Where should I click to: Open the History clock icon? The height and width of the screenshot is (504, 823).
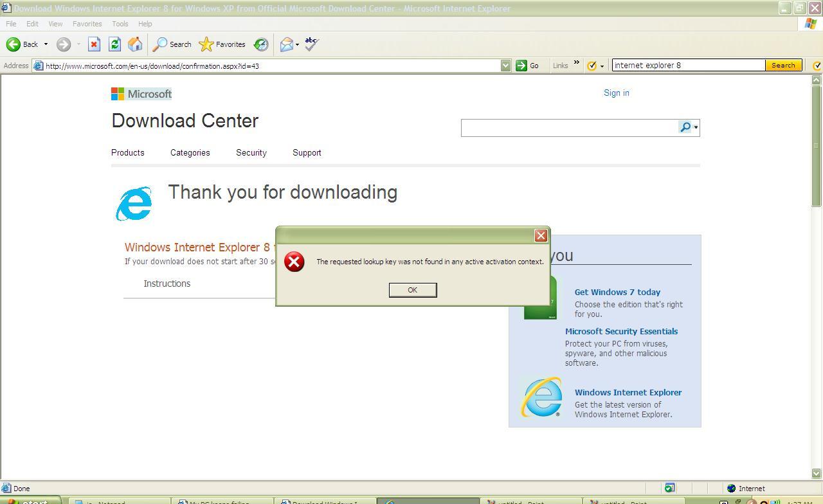point(261,44)
